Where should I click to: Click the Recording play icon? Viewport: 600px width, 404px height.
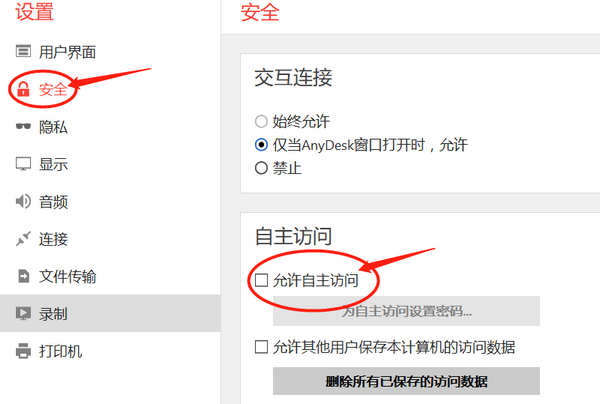click(x=23, y=314)
